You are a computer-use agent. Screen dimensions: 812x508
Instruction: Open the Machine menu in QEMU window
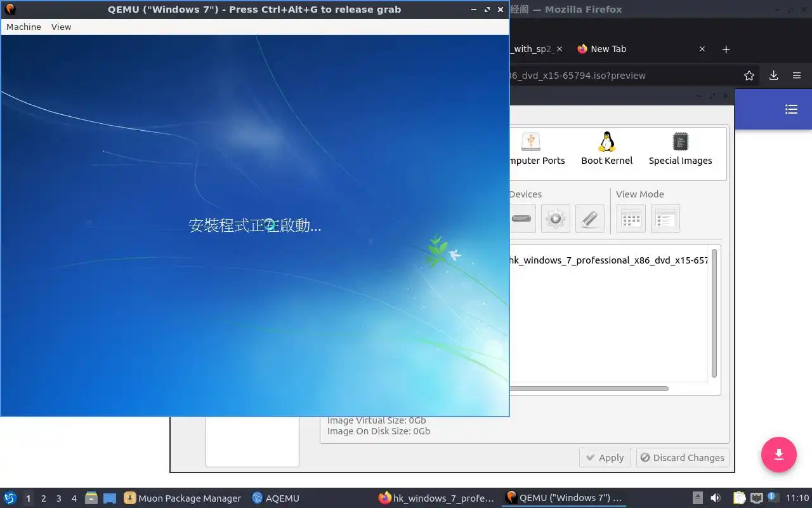[x=23, y=27]
